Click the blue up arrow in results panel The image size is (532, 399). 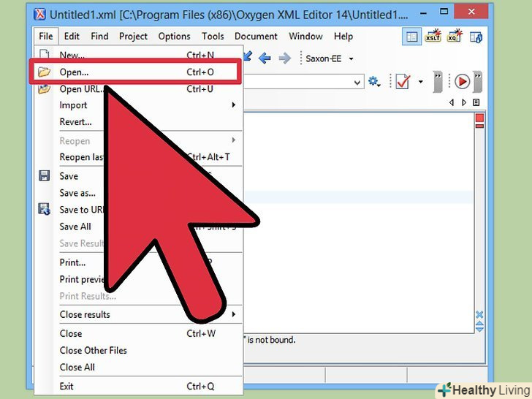click(479, 323)
